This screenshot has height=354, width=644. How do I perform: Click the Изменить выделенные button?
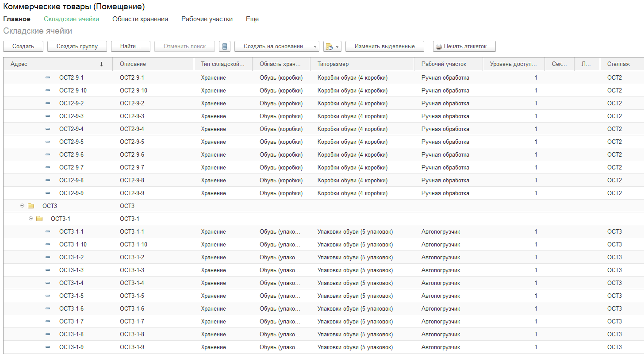coord(385,46)
